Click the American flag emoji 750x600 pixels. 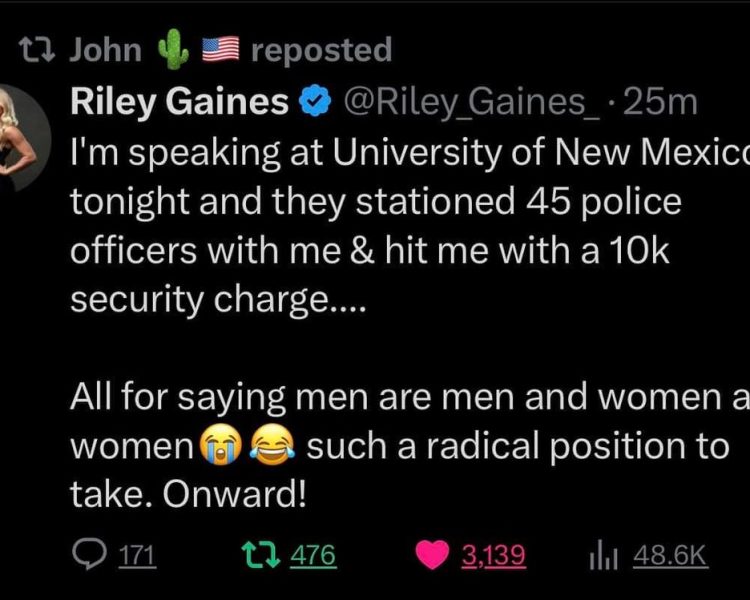point(220,48)
